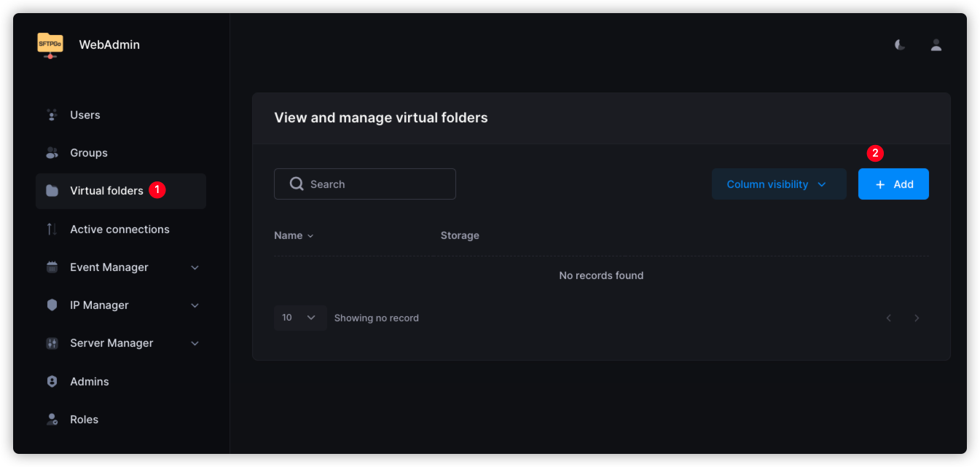This screenshot has height=467, width=980.
Task: Go to next page arrow
Action: [x=917, y=318]
